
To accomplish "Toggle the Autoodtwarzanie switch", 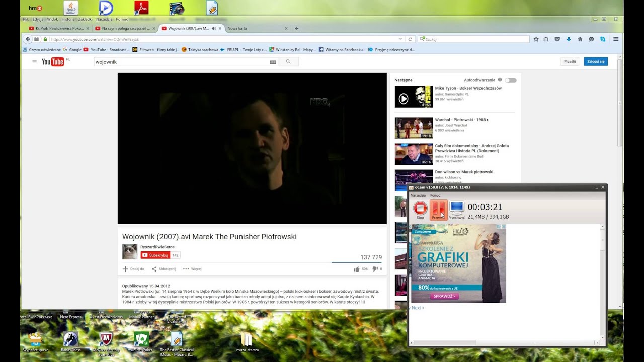I will click(511, 80).
